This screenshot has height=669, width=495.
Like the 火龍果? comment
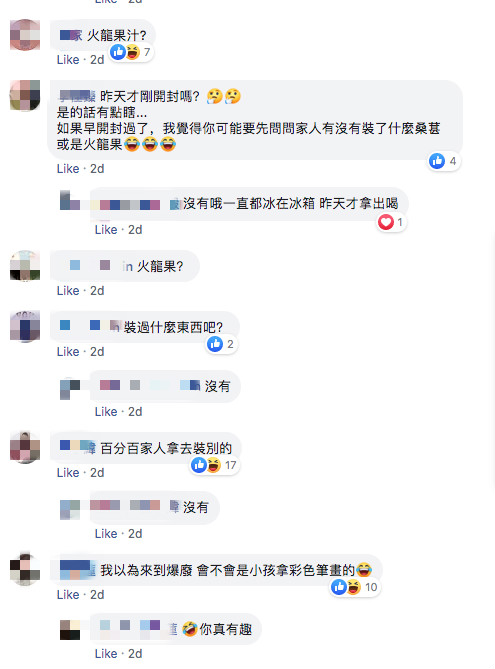pyautogui.click(x=68, y=291)
